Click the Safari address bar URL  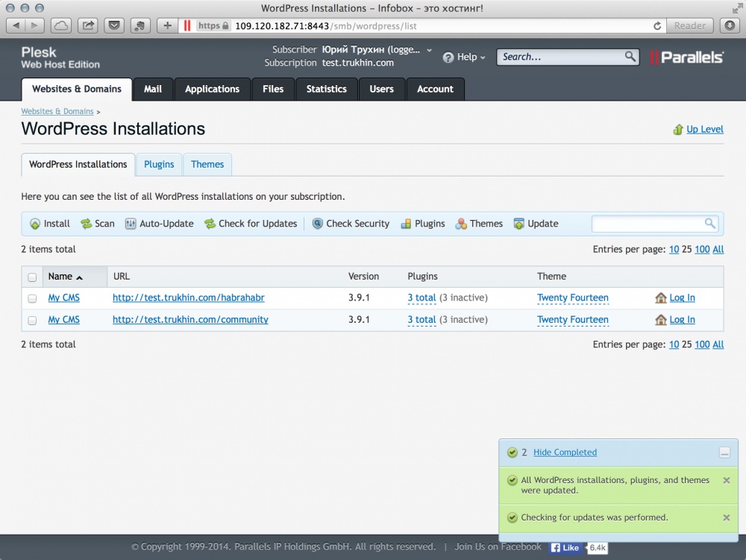pos(326,25)
